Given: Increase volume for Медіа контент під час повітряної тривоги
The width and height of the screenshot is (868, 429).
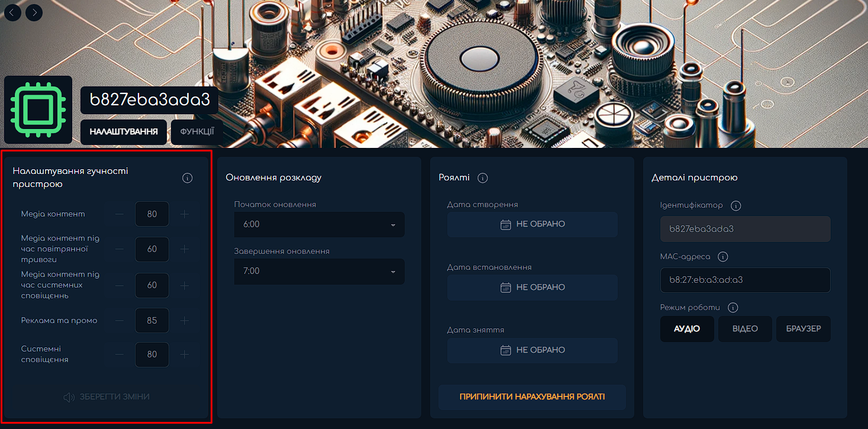Looking at the screenshot, I should (x=185, y=249).
